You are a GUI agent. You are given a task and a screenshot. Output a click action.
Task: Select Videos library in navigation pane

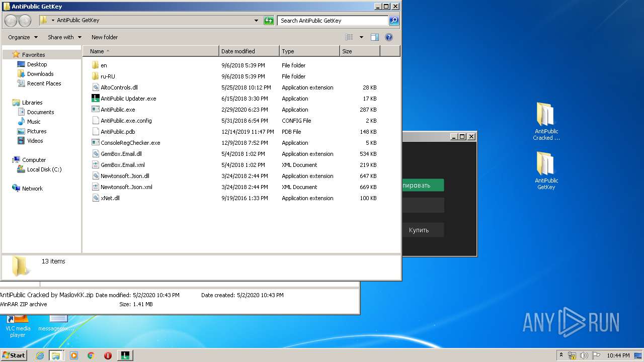coord(35,141)
